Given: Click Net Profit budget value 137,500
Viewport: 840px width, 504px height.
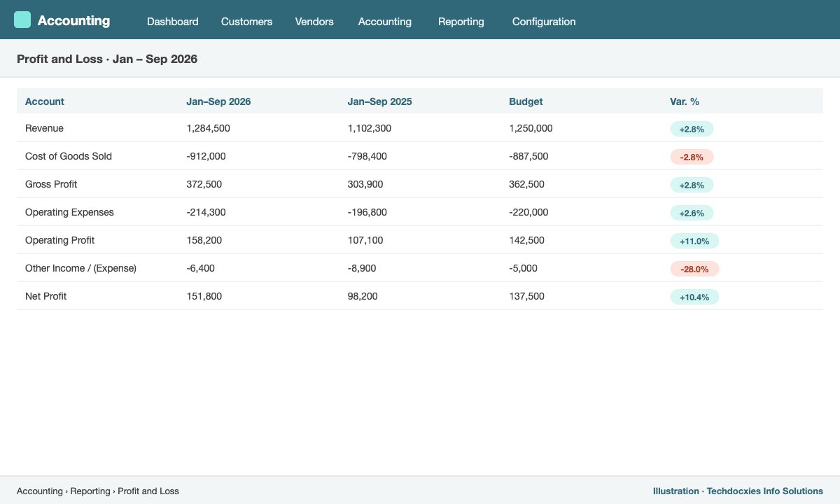Looking at the screenshot, I should pos(526,296).
